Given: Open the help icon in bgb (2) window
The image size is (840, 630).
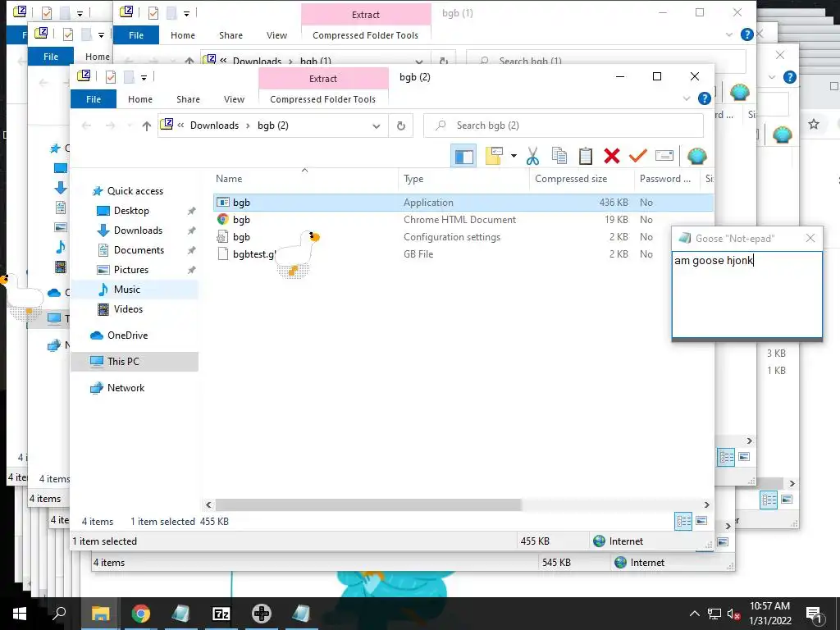Looking at the screenshot, I should click(705, 98).
